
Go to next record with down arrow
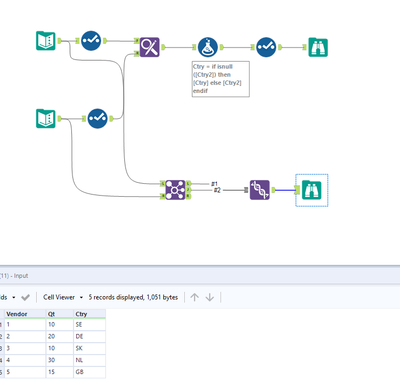pyautogui.click(x=210, y=297)
